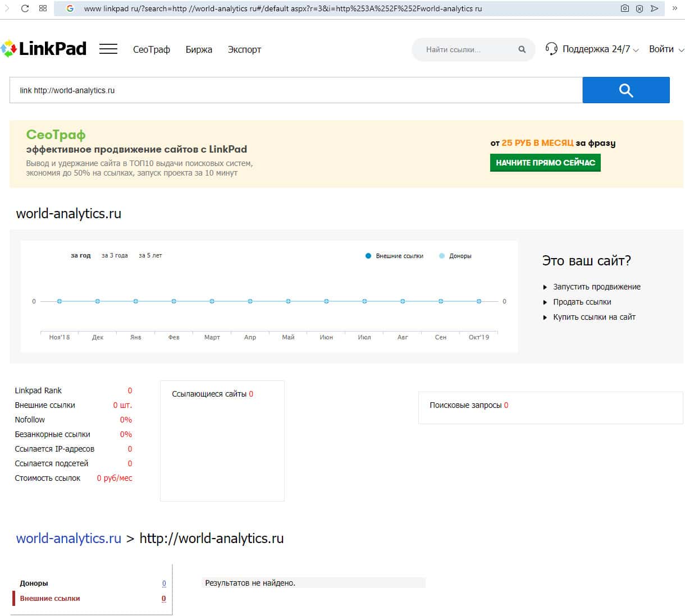Select the за 3 года chart period
Viewport: 685px width, 616px height.
[115, 255]
